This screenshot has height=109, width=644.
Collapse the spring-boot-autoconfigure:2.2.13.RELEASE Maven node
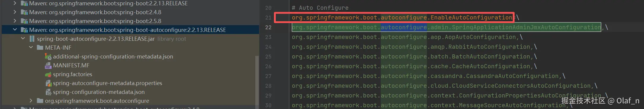pyautogui.click(x=15, y=30)
